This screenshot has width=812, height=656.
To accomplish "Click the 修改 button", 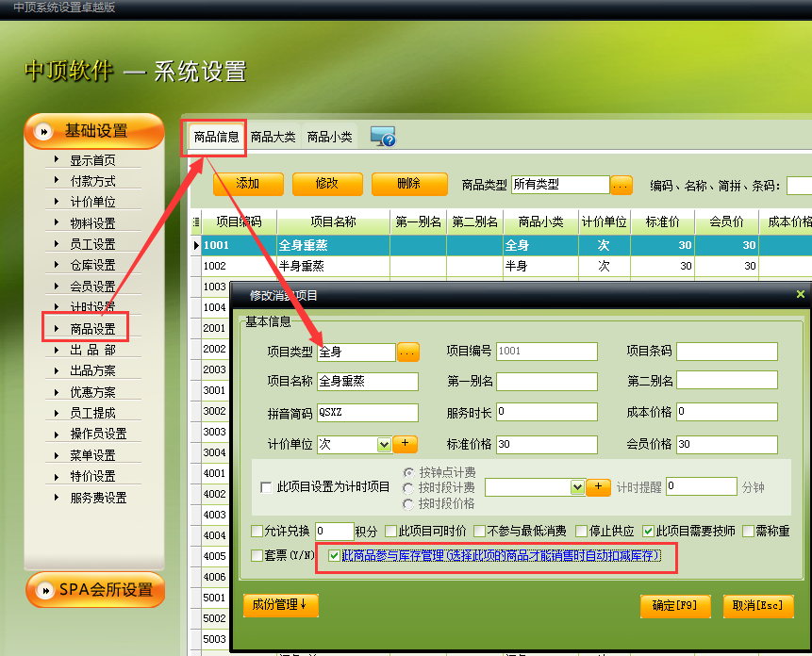I will tap(327, 184).
